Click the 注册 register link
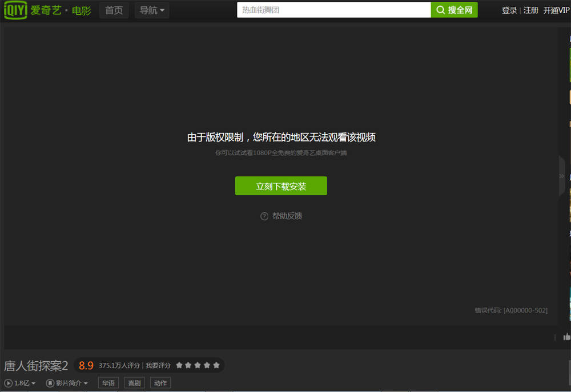571x392 pixels. [x=530, y=10]
